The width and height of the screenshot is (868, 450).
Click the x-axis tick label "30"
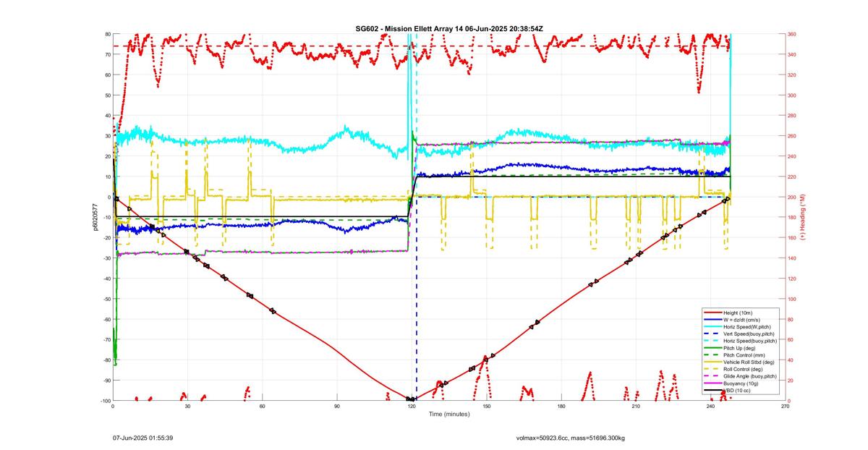click(187, 407)
